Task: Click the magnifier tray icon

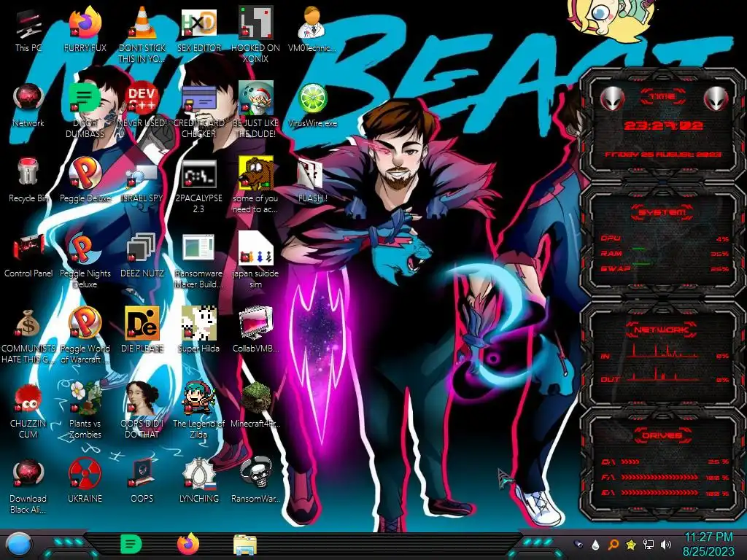Action: tap(613, 544)
